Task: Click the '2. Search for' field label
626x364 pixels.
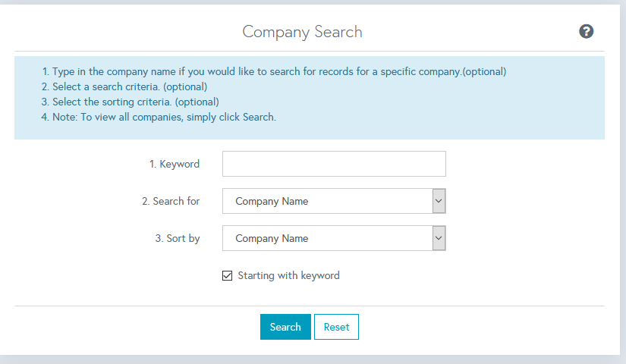Action: point(171,201)
